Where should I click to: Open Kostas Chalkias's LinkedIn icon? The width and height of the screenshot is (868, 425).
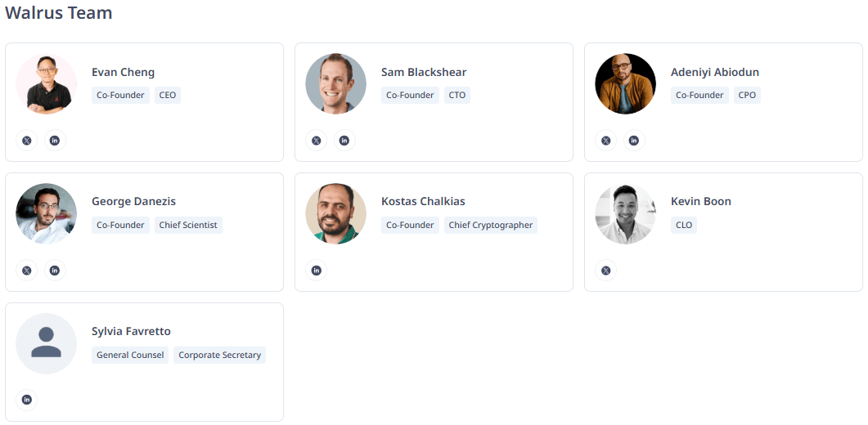[317, 271]
